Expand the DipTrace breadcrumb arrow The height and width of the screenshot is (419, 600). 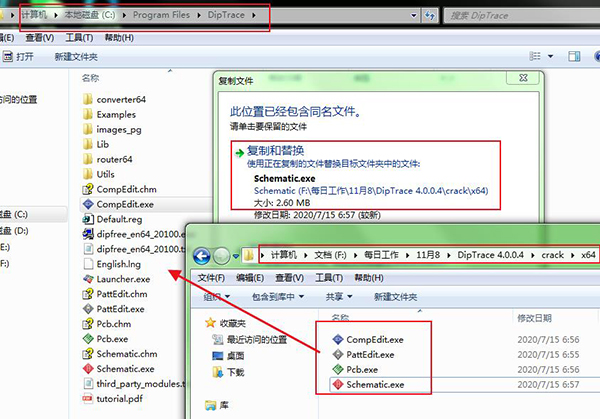pyautogui.click(x=254, y=15)
